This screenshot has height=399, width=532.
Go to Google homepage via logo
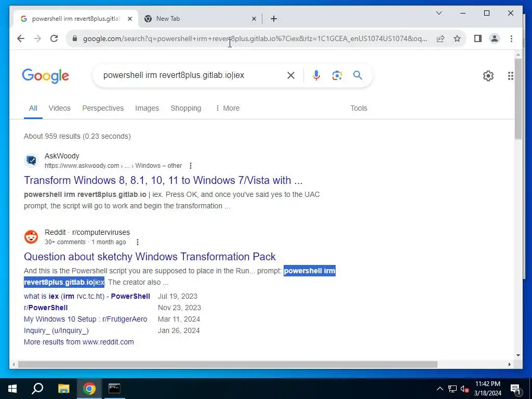tap(46, 76)
